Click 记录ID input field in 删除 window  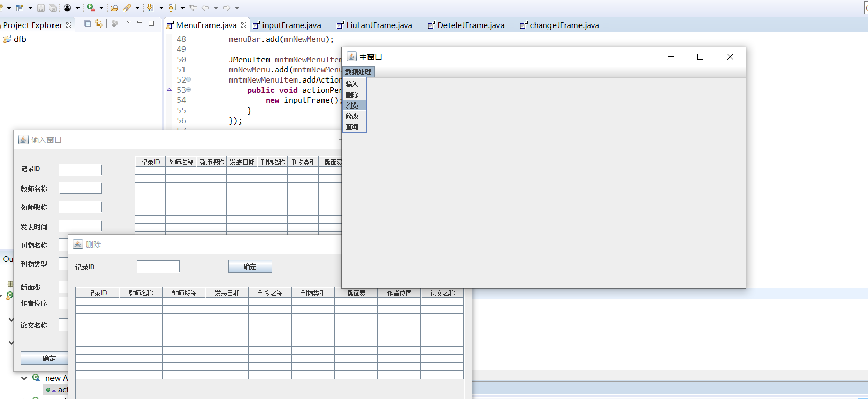point(158,267)
